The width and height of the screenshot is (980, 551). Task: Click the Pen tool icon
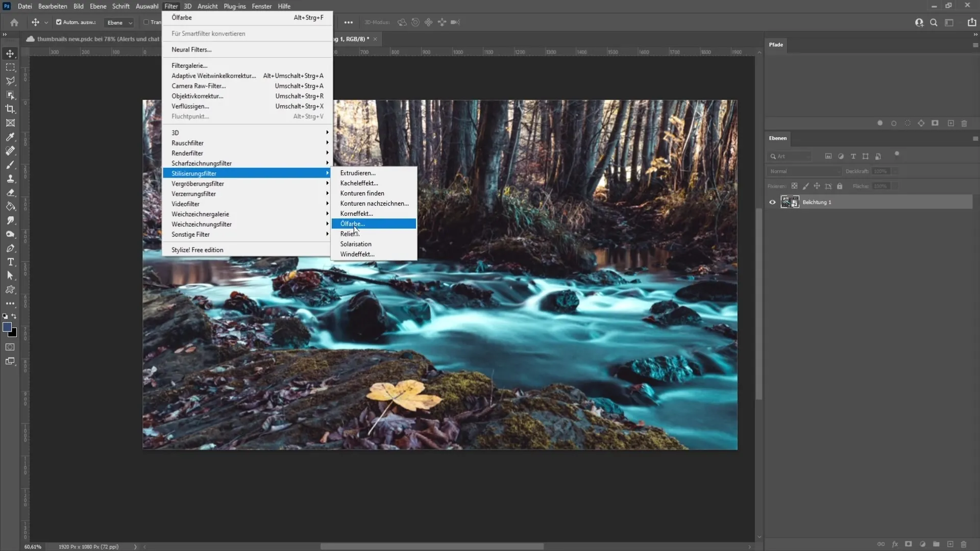(10, 247)
